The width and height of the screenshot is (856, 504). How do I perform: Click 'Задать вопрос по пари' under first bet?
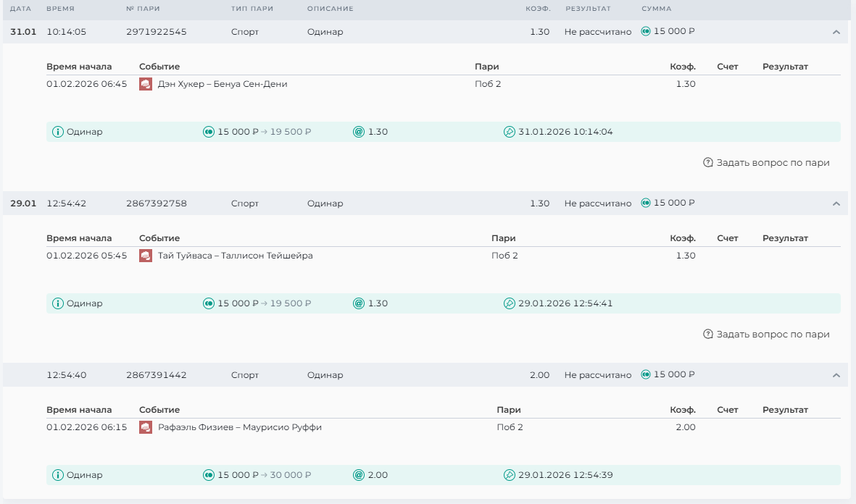pos(773,163)
